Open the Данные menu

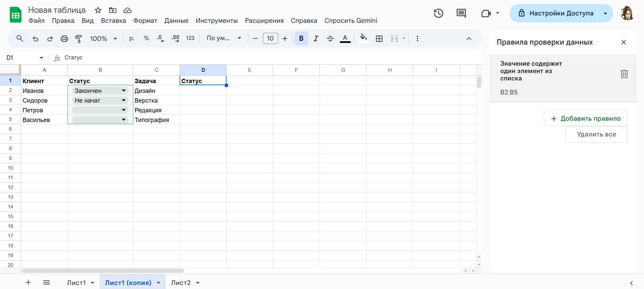176,20
